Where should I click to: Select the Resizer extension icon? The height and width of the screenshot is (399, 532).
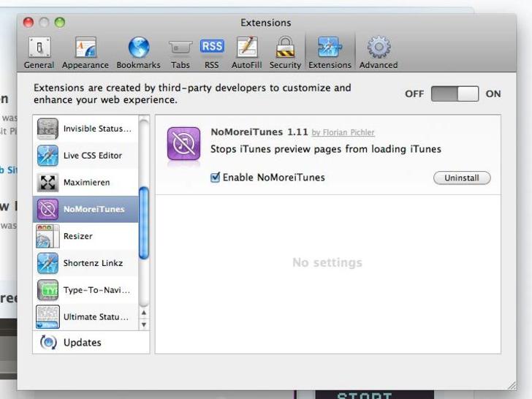(x=47, y=236)
